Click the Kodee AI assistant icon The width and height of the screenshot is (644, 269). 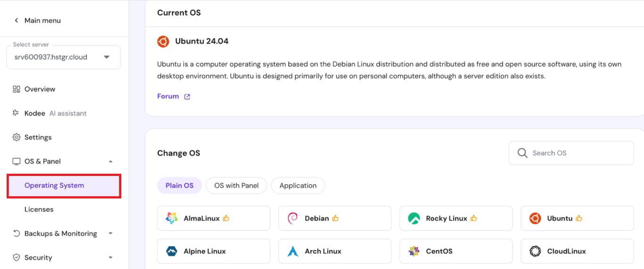[x=17, y=113]
